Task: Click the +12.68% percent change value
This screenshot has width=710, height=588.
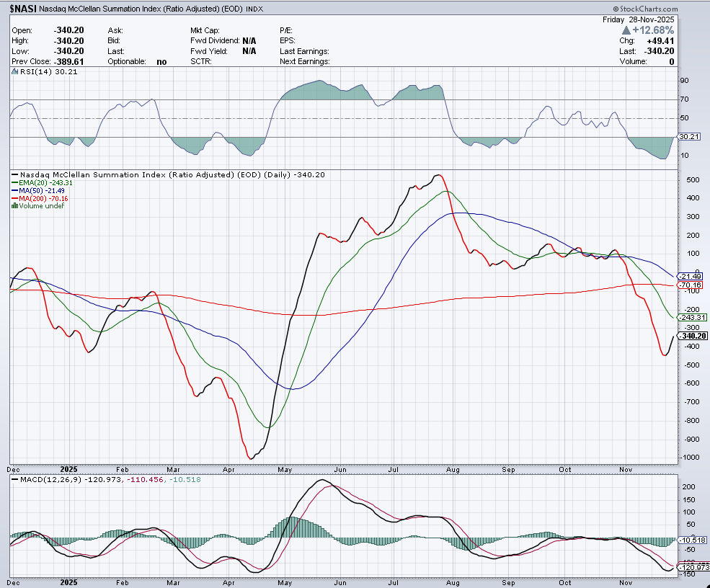Action: 653,30
